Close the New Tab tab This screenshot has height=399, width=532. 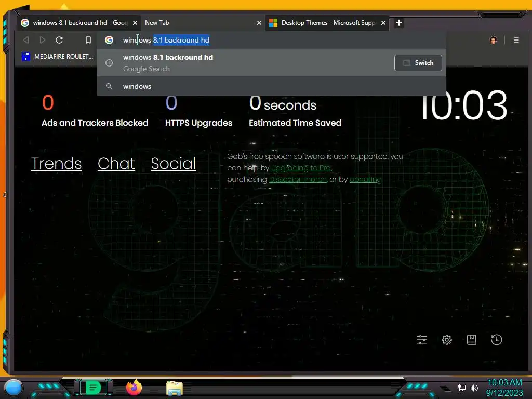(x=259, y=23)
